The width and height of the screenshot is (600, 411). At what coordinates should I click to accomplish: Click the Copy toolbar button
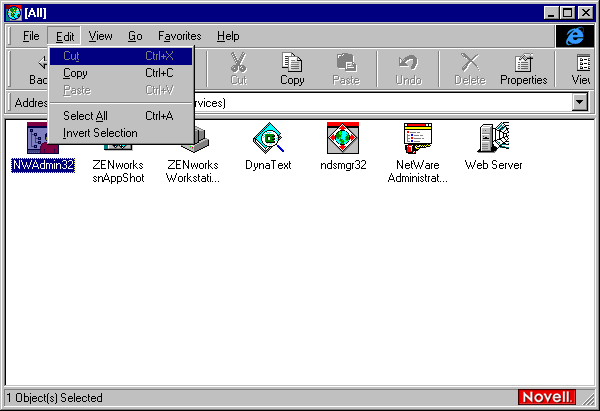[292, 69]
